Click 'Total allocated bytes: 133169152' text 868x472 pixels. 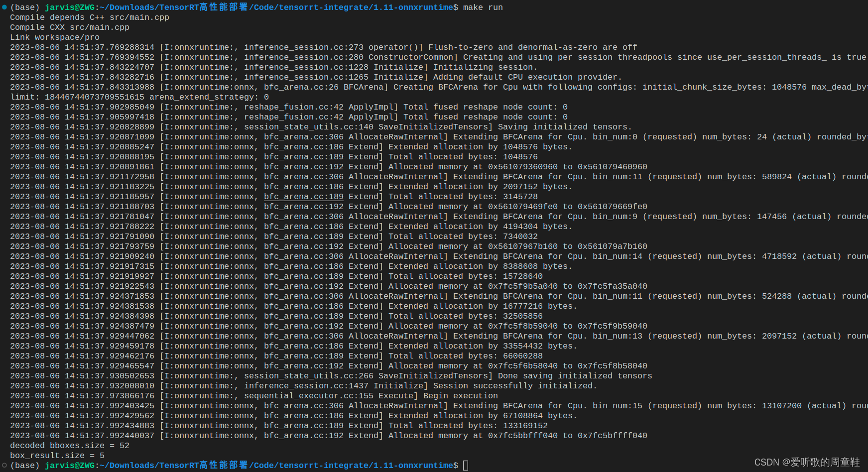pos(468,426)
